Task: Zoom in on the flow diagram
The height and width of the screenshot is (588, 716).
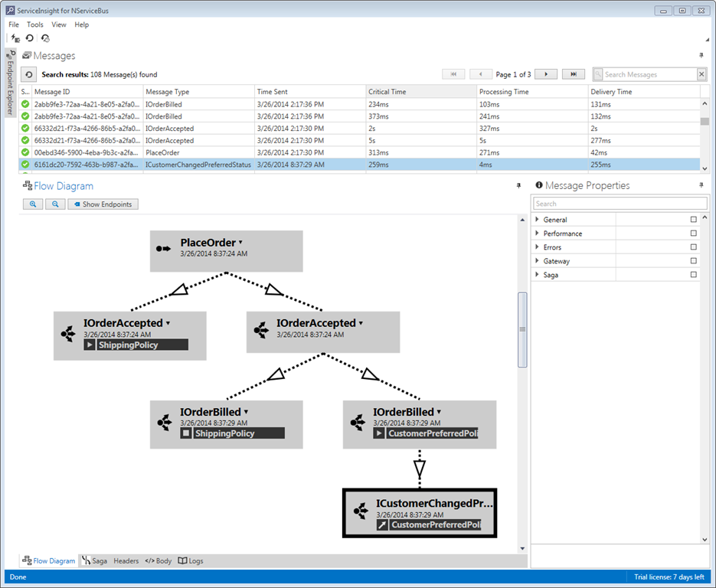Action: pos(33,204)
